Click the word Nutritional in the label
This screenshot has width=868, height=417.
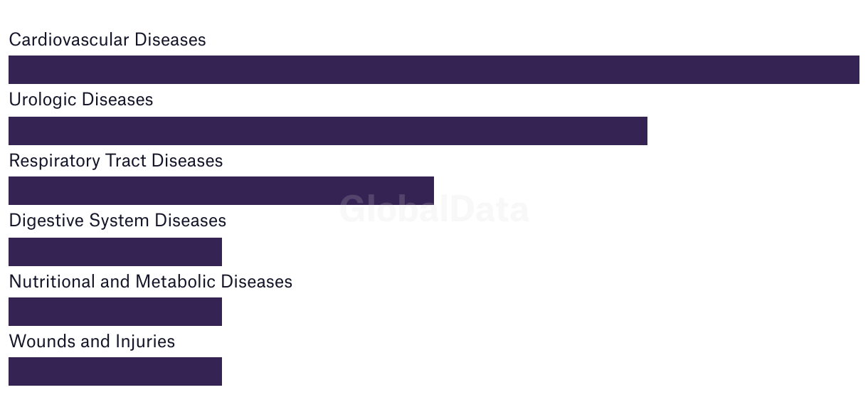pyautogui.click(x=52, y=282)
